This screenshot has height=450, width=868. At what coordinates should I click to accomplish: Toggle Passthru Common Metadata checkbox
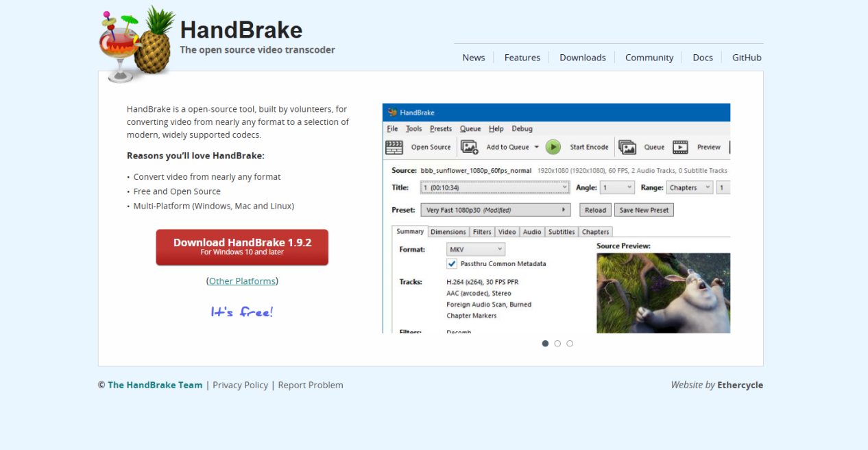(452, 263)
